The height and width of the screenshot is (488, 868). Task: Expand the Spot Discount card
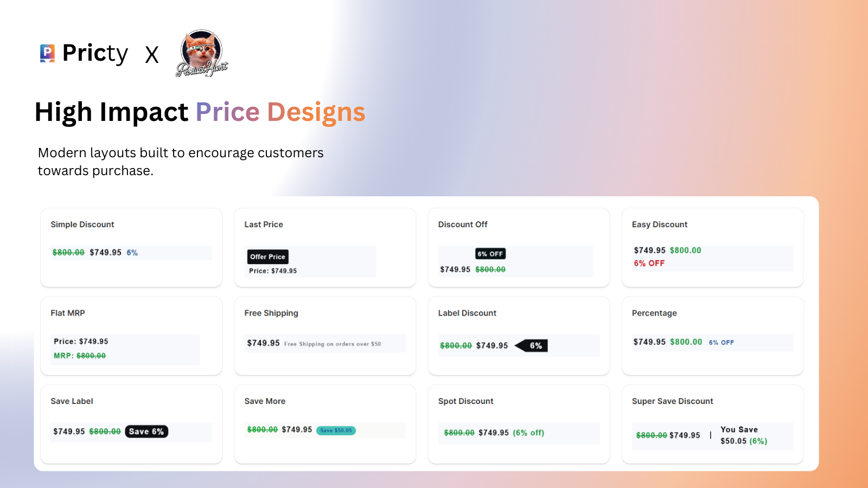point(518,424)
